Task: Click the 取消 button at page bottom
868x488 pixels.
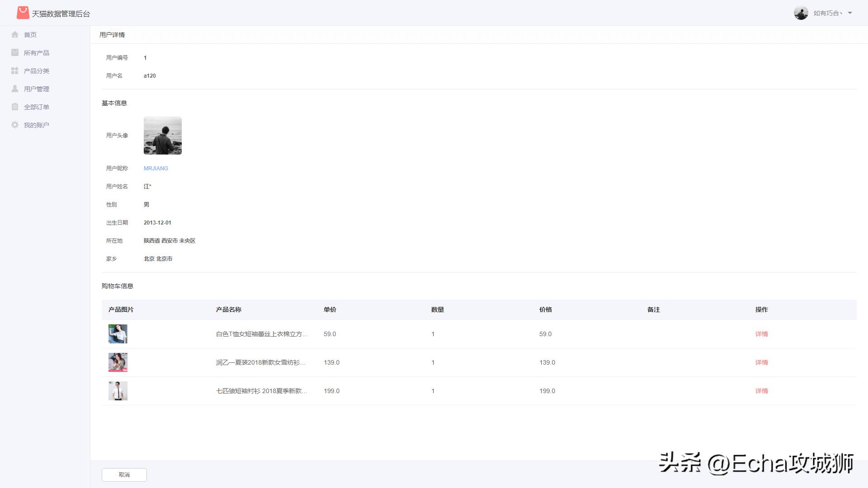Action: [124, 475]
